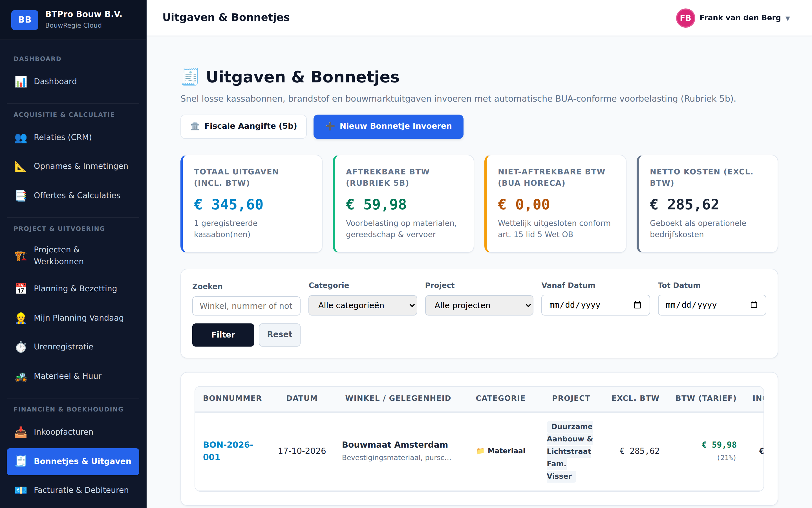This screenshot has width=812, height=508.
Task: Click the Planning & Bezetting calendar icon
Action: point(21,289)
